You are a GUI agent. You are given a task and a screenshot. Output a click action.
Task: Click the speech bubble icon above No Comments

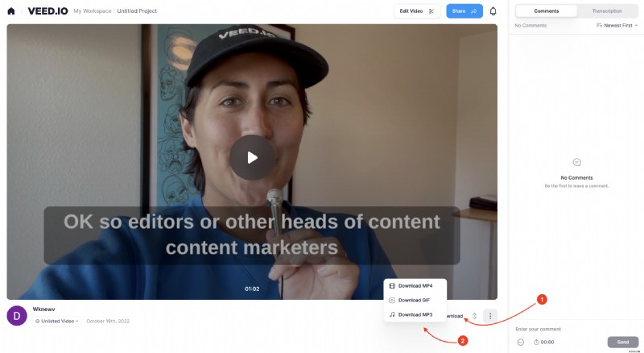[x=576, y=162]
